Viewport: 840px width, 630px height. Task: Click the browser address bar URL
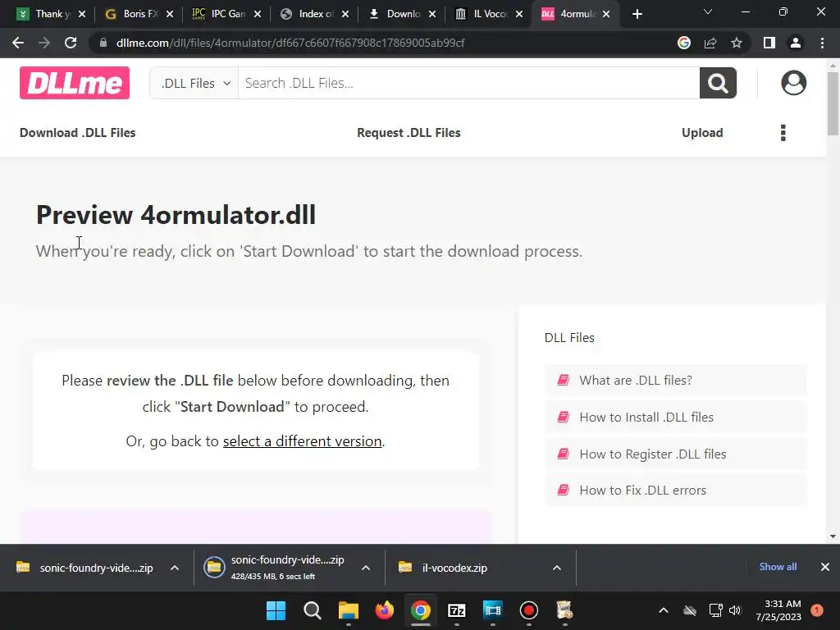pos(290,43)
